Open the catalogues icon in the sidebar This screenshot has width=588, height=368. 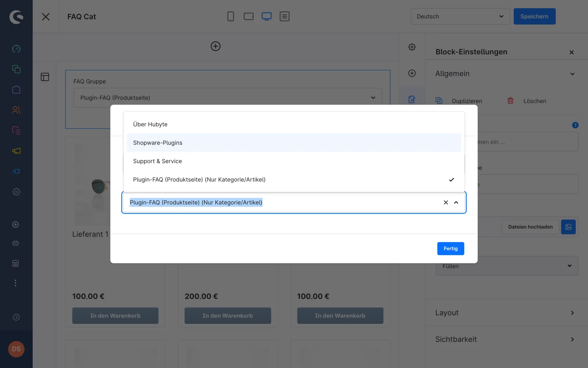point(16,69)
